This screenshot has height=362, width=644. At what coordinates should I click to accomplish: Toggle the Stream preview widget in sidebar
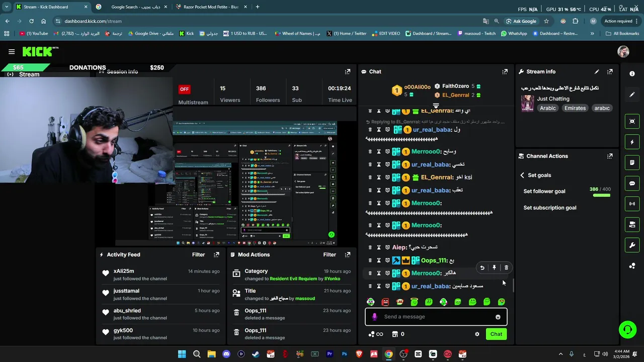coord(632,121)
